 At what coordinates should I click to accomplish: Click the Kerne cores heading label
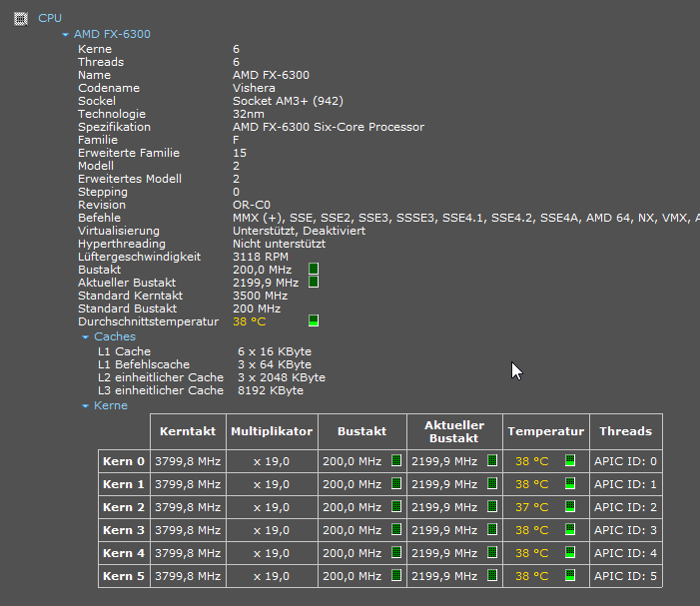111,405
